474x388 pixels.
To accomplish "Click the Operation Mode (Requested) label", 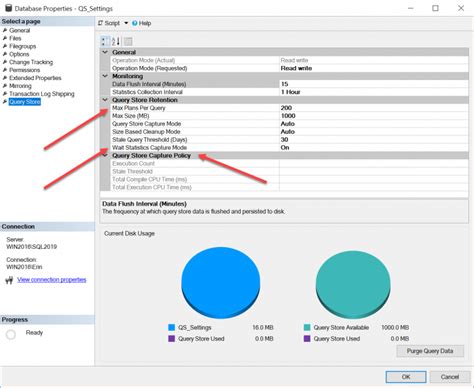I will 149,68.
